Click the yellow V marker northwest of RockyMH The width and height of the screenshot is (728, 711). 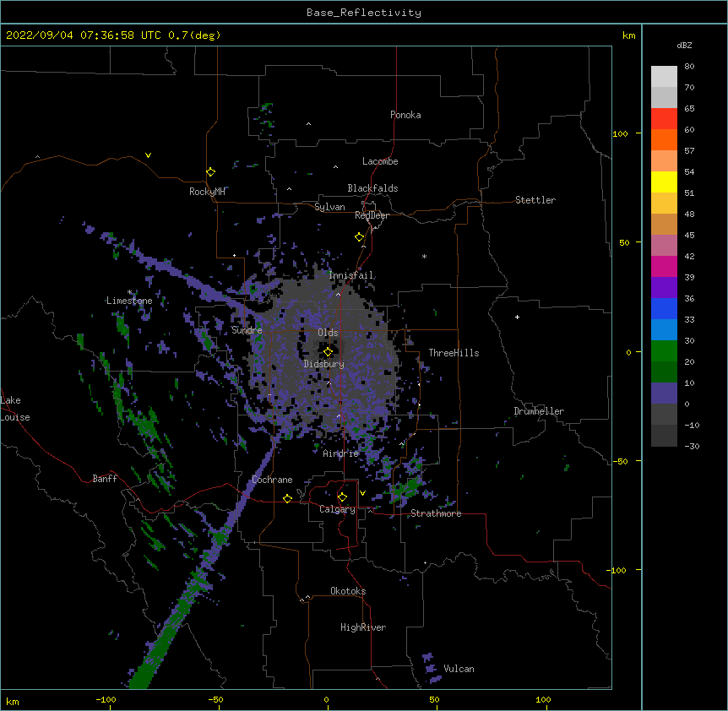coord(148,155)
